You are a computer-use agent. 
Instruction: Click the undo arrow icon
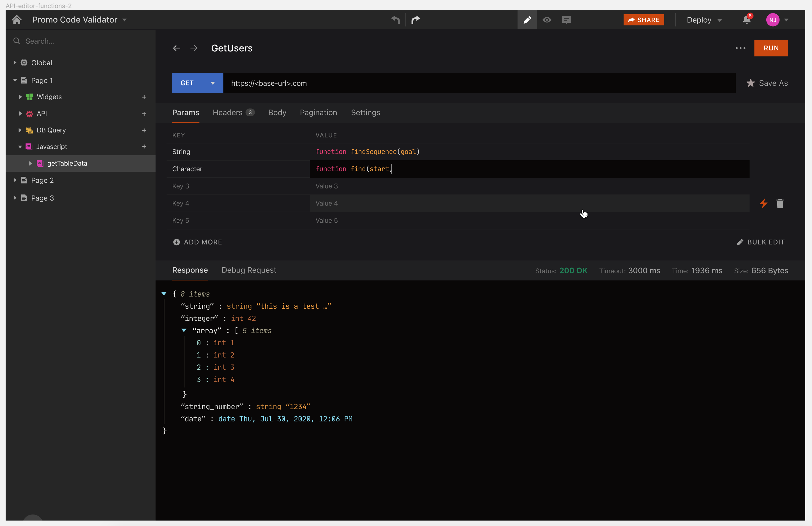coord(395,20)
